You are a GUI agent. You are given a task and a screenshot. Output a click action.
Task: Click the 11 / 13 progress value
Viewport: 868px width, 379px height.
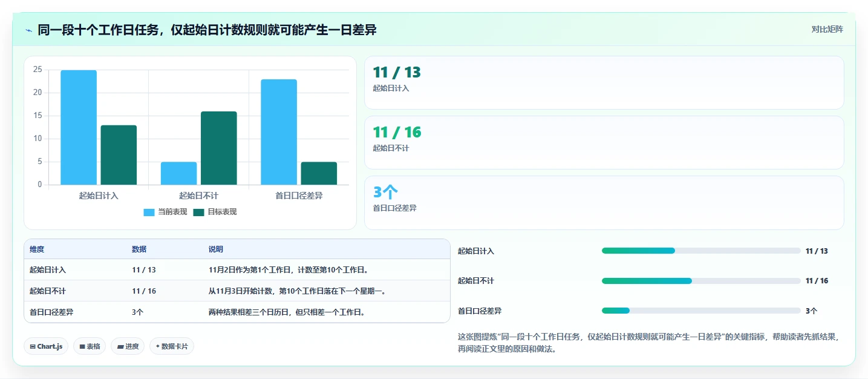tap(817, 251)
